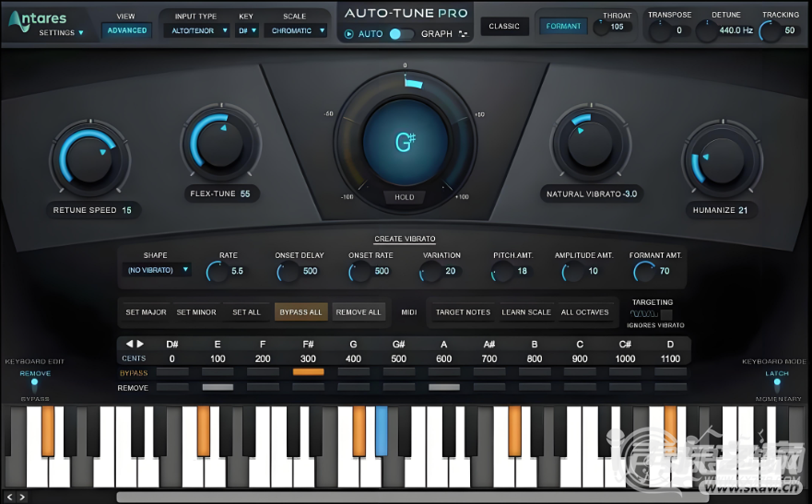Toggle MIDI Target Notes
This screenshot has height=504, width=812.
pos(463,312)
